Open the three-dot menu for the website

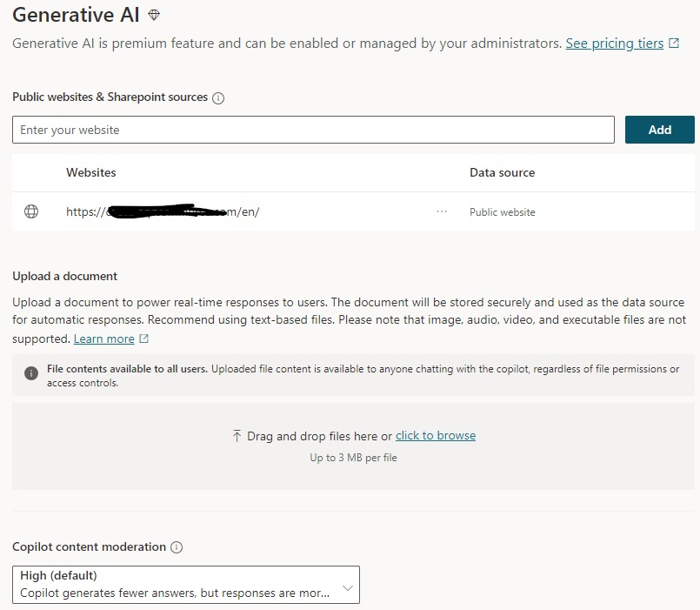442,211
